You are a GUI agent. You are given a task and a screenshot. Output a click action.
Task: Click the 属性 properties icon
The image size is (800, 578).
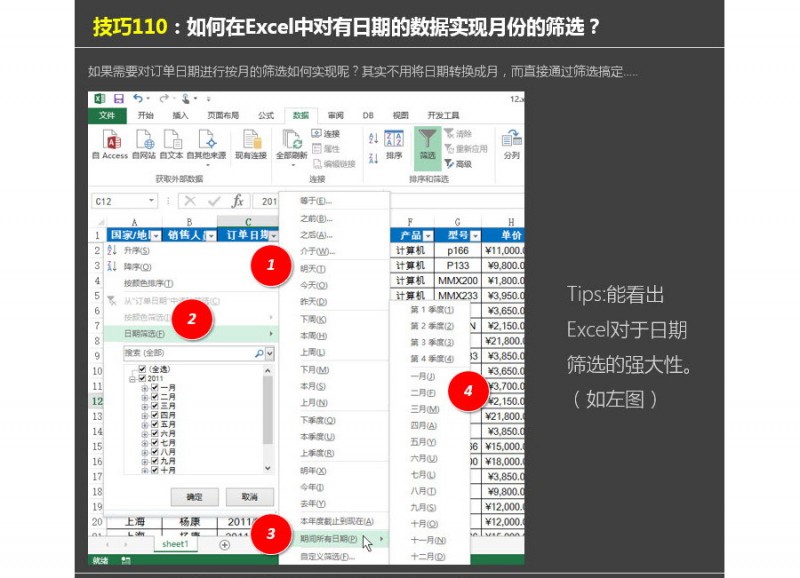point(317,148)
